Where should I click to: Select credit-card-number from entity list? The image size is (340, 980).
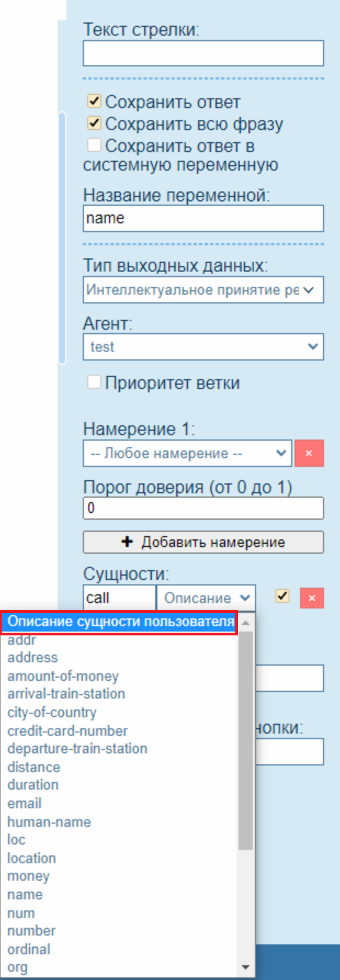[x=67, y=731]
